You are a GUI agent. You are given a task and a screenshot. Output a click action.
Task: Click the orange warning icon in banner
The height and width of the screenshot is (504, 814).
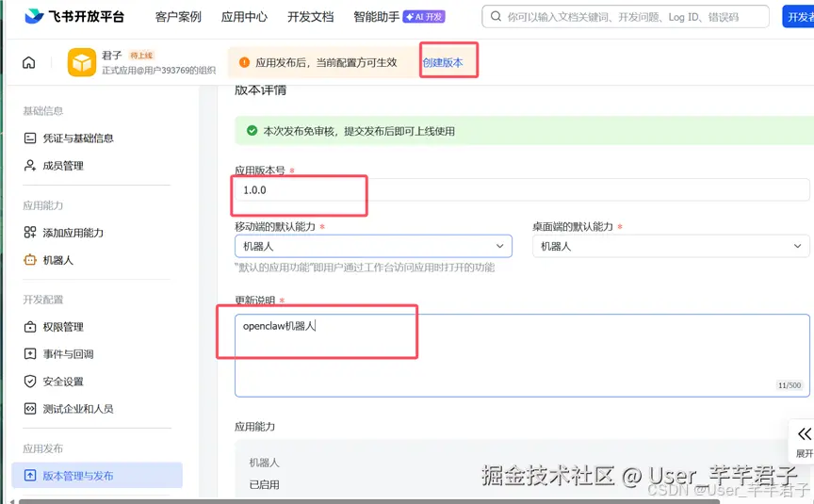pos(245,63)
